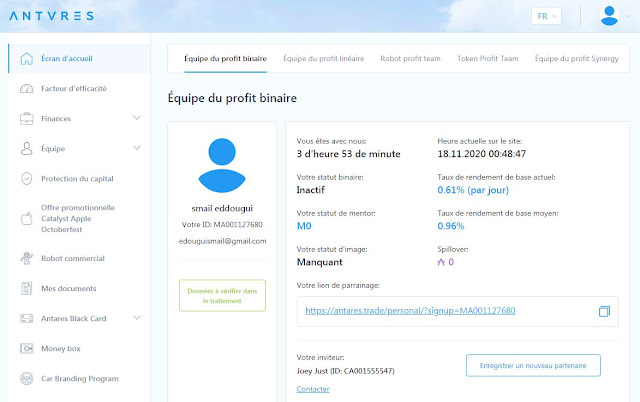Click the person icon next to Équipe
640x402 pixels.
[x=27, y=149]
